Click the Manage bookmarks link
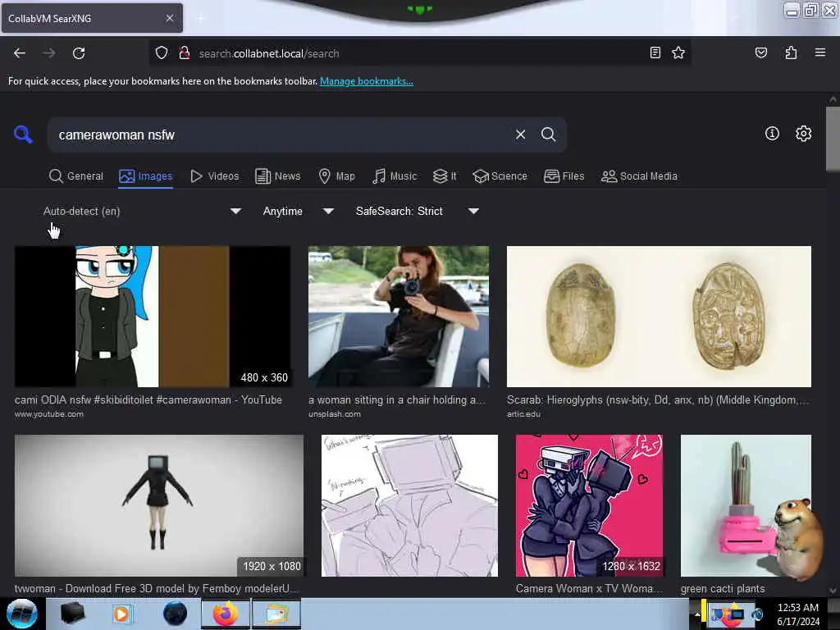840x630 pixels. [x=367, y=81]
